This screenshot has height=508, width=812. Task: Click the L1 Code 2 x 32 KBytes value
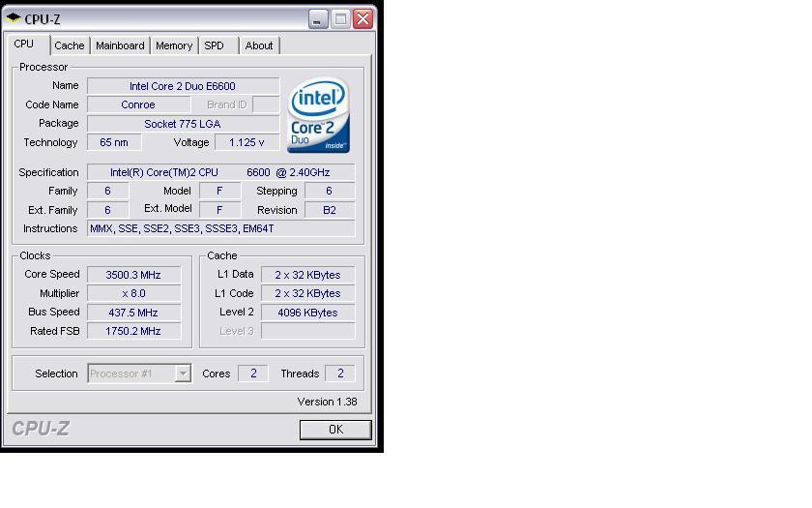pyautogui.click(x=308, y=293)
